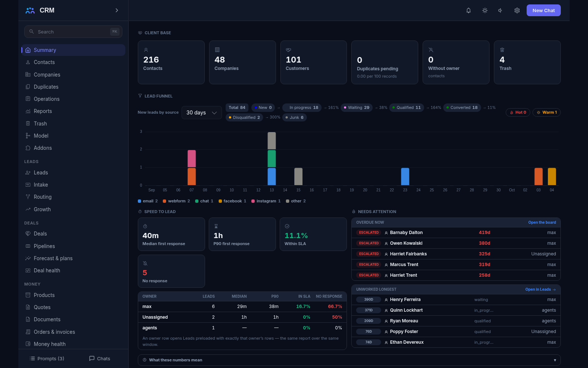Toggle the Qualified 11 funnel chip
This screenshot has height=368, width=588.
(x=406, y=107)
